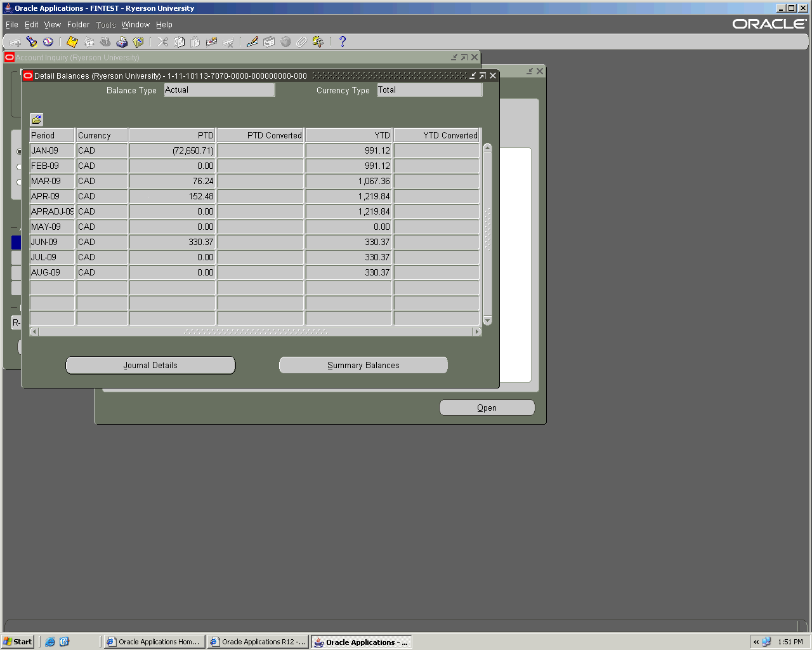
Task: Click the Close Form icon in toolbar
Action: point(138,42)
